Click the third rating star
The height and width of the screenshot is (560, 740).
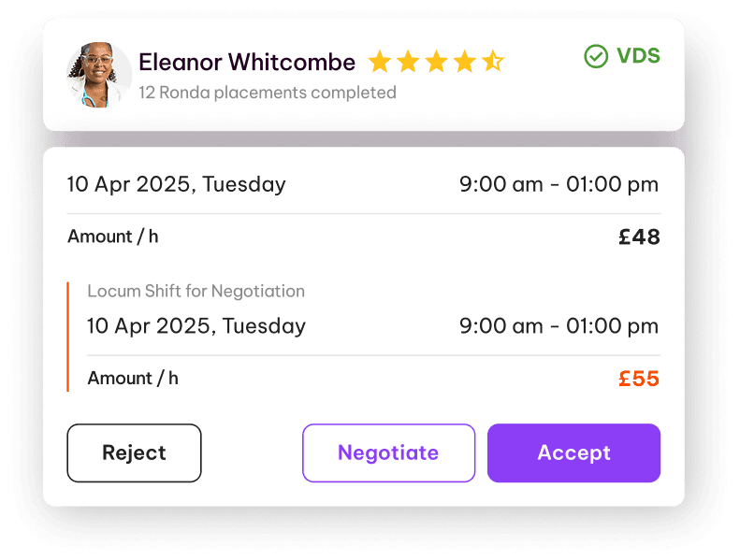(x=437, y=62)
